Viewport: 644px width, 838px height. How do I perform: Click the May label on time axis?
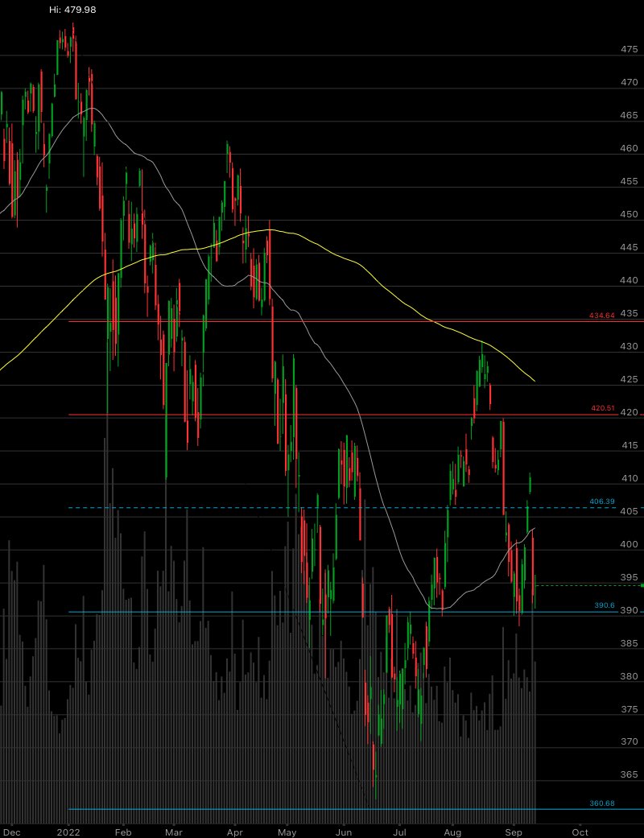click(287, 832)
